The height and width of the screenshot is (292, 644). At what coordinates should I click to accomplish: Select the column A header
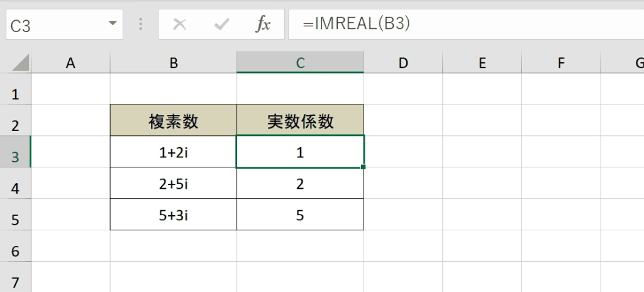click(70, 62)
